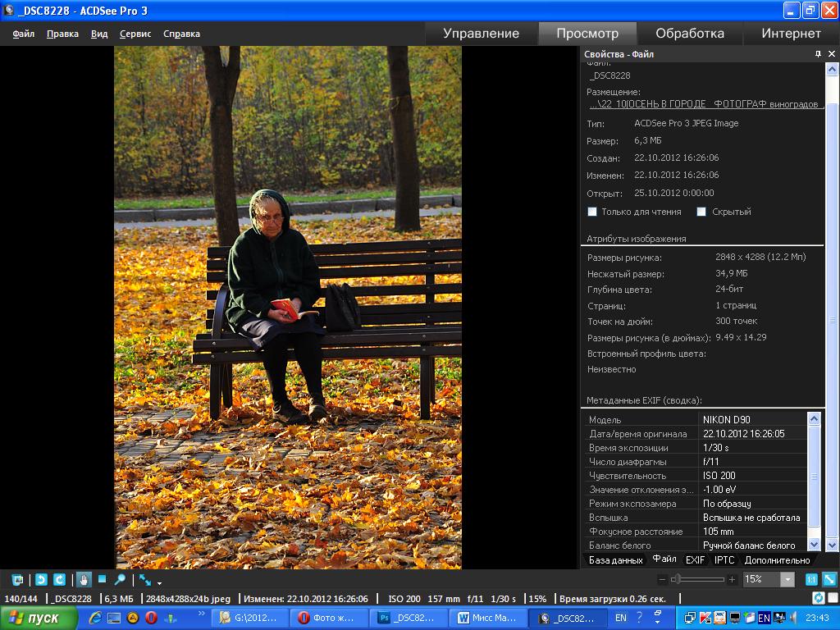Click the fit image to window icon
This screenshot has width=840, height=630.
pyautogui.click(x=829, y=579)
